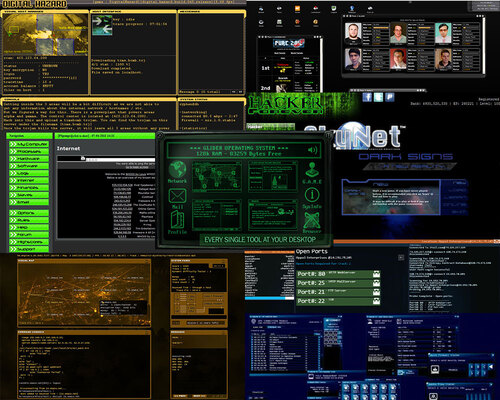Open the blue globe desktop icon, top row
Image resolution: width=500 pixels, height=400 pixels.
[x=352, y=9]
